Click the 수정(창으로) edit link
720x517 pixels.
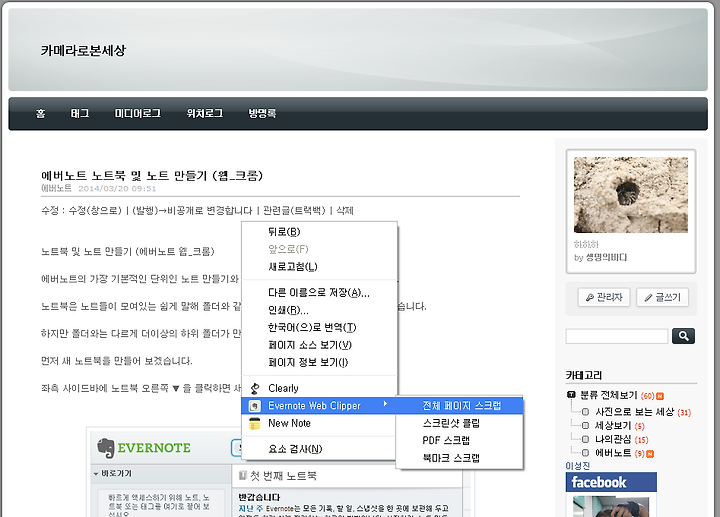[95, 211]
